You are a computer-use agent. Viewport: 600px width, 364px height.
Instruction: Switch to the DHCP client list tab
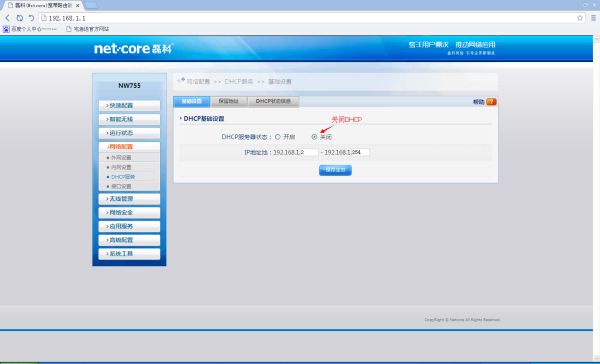coord(273,101)
